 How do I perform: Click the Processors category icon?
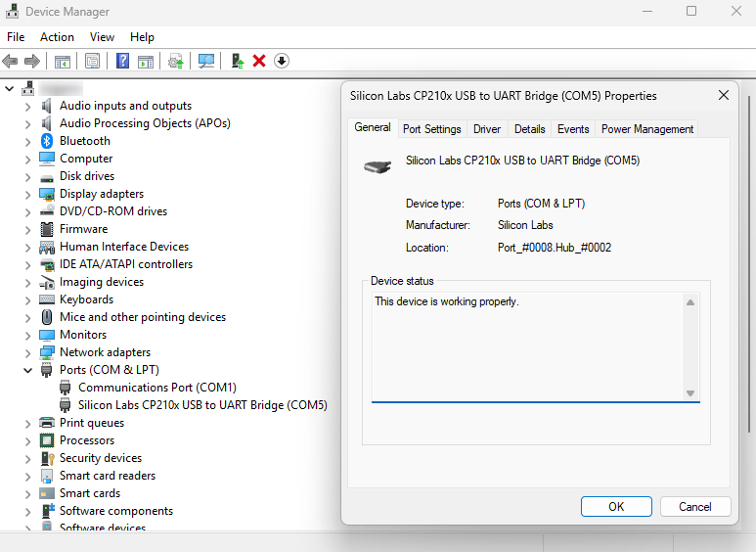[x=47, y=440]
